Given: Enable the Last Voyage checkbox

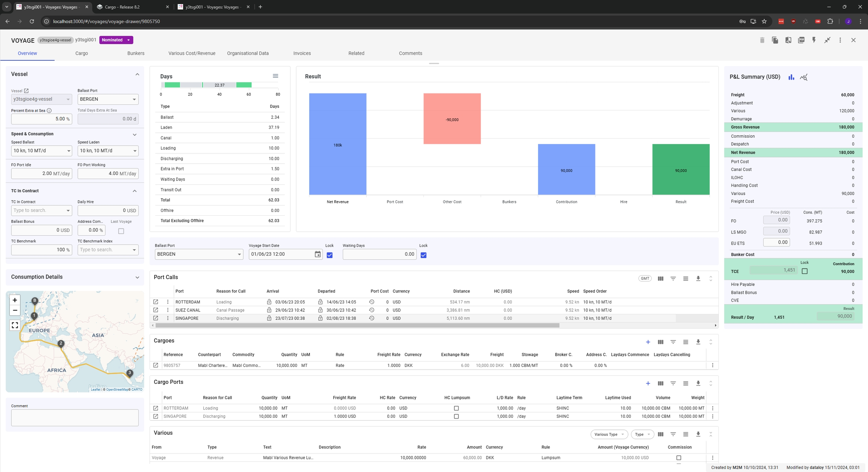Looking at the screenshot, I should coord(121,231).
